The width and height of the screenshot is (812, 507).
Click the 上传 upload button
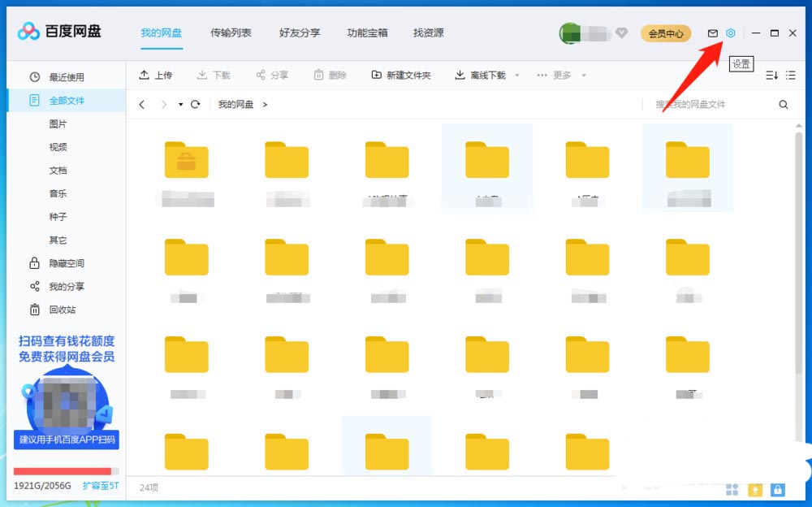click(155, 76)
